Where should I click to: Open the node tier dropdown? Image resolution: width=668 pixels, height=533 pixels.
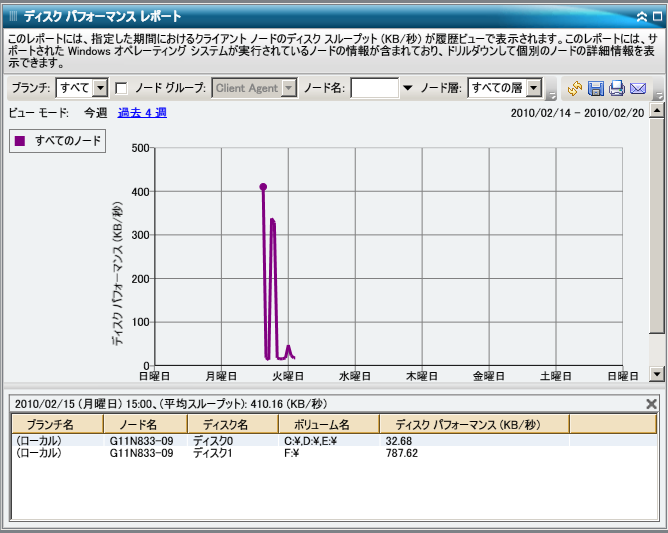[534, 88]
